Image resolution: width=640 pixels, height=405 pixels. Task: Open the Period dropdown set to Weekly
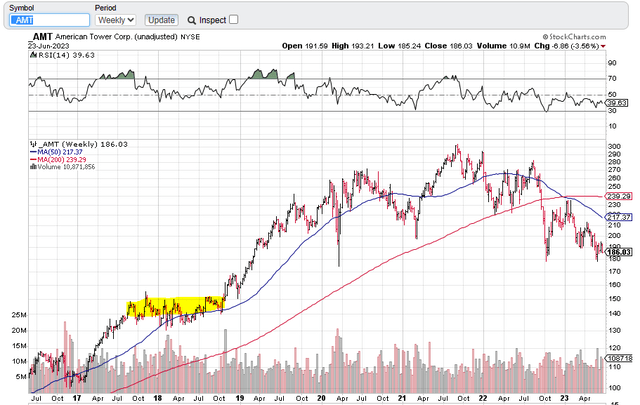[x=115, y=20]
